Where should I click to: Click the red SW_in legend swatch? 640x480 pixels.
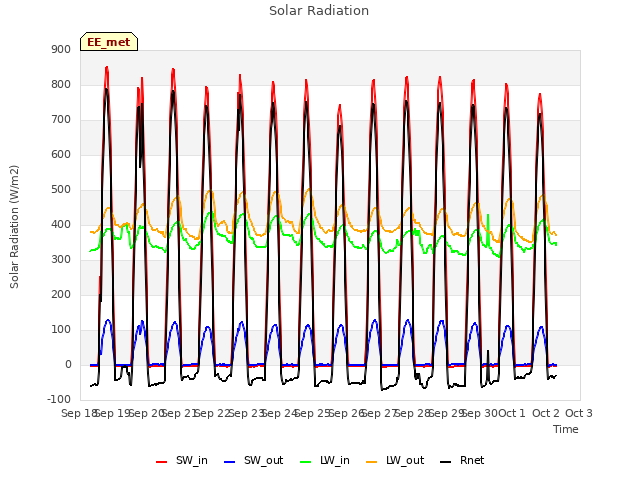click(x=162, y=462)
